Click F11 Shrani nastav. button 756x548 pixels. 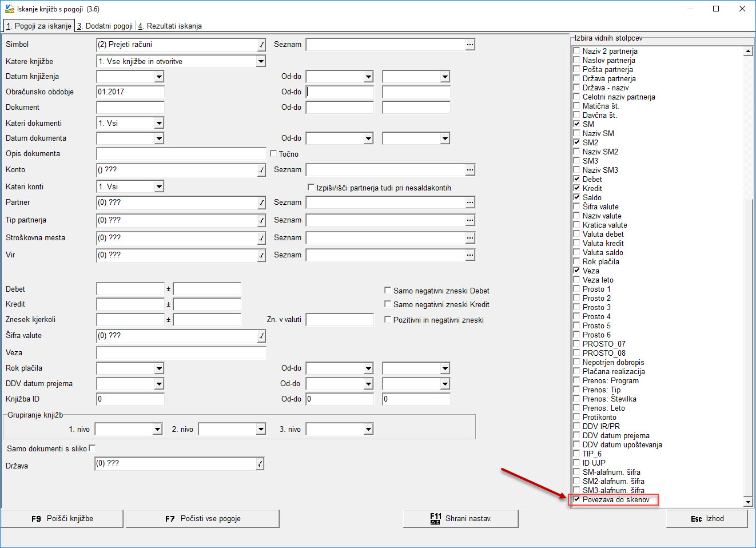pyautogui.click(x=461, y=519)
